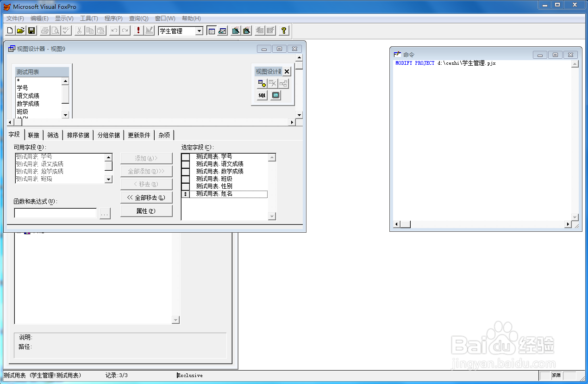Click the <移去(R) button
Image resolution: width=588 pixels, height=384 pixels.
[146, 184]
